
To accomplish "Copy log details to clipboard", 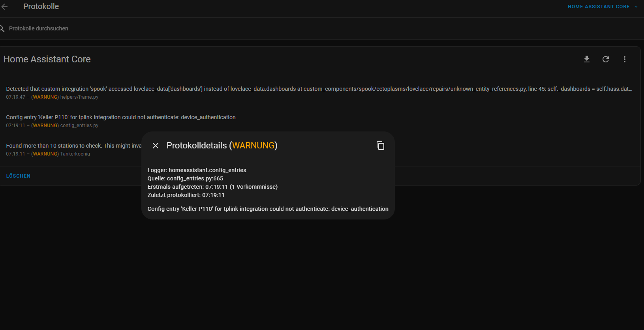I will [380, 146].
